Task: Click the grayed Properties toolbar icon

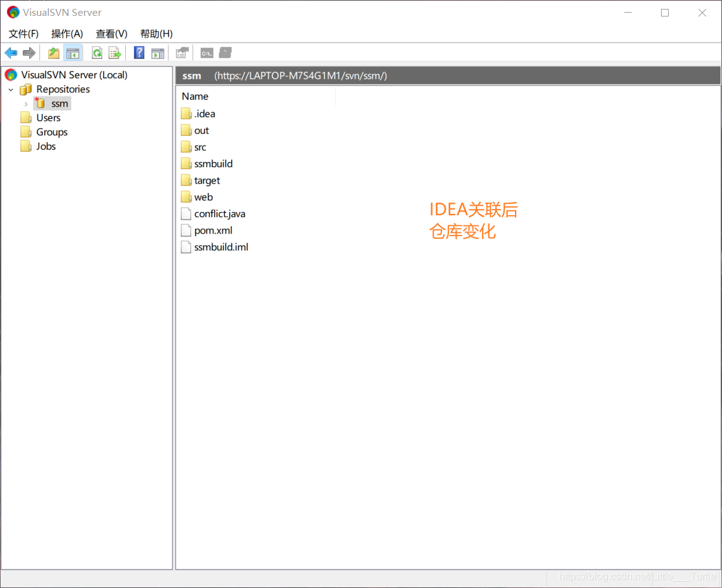Action: click(x=182, y=53)
